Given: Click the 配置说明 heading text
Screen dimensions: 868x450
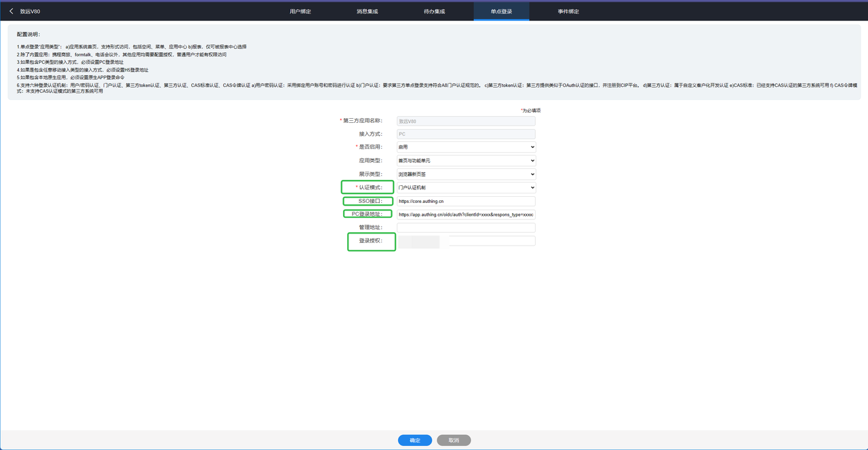Looking at the screenshot, I should pyautogui.click(x=28, y=34).
